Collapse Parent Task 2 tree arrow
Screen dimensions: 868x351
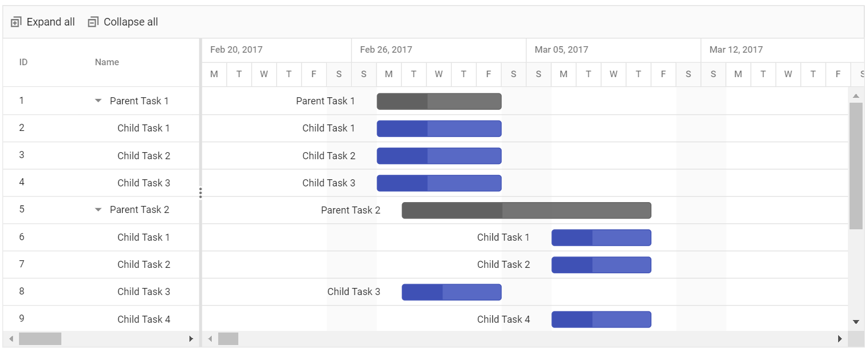coord(98,209)
